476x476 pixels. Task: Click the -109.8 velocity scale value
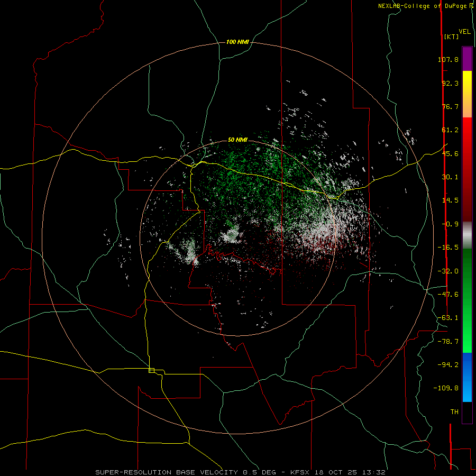coord(446,388)
